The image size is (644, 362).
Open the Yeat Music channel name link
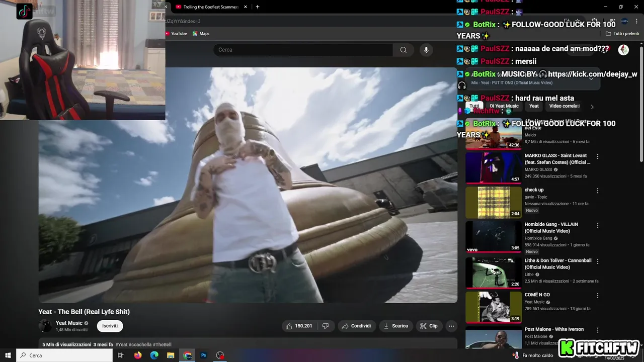(x=69, y=323)
